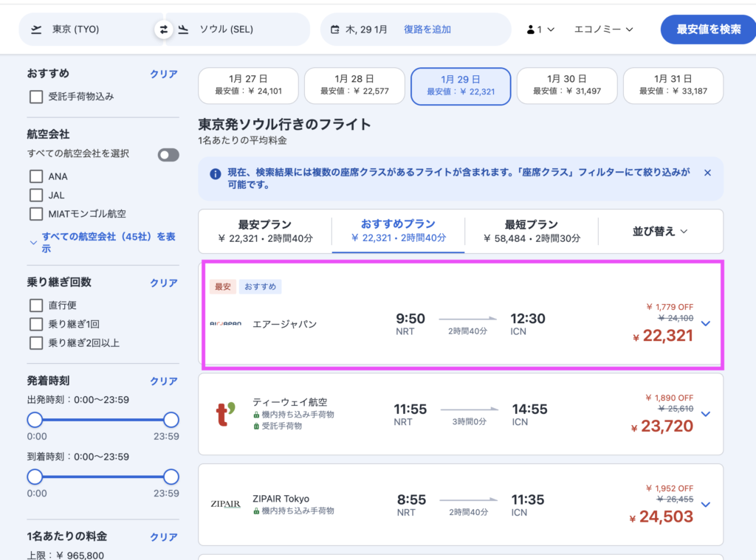Click the info icon in the blue notice banner

pos(215,172)
